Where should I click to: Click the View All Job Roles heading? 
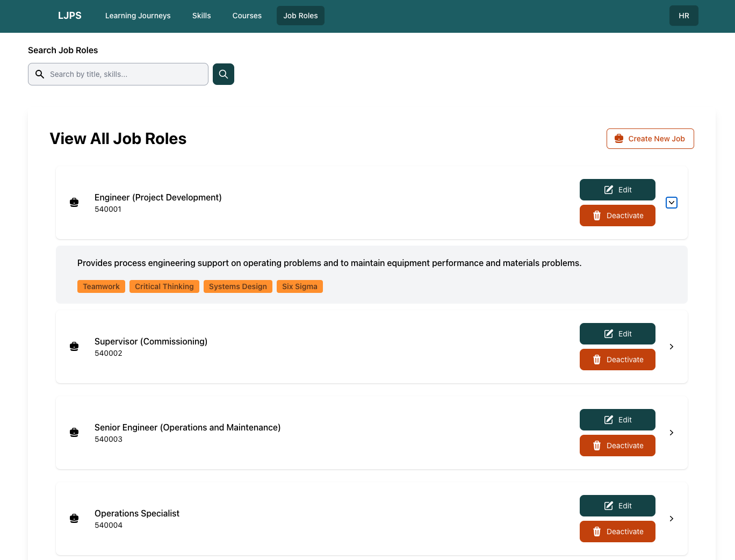click(118, 139)
